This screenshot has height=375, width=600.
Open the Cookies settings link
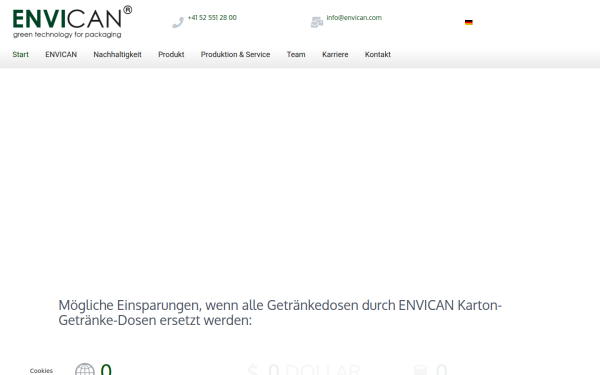pyautogui.click(x=41, y=371)
